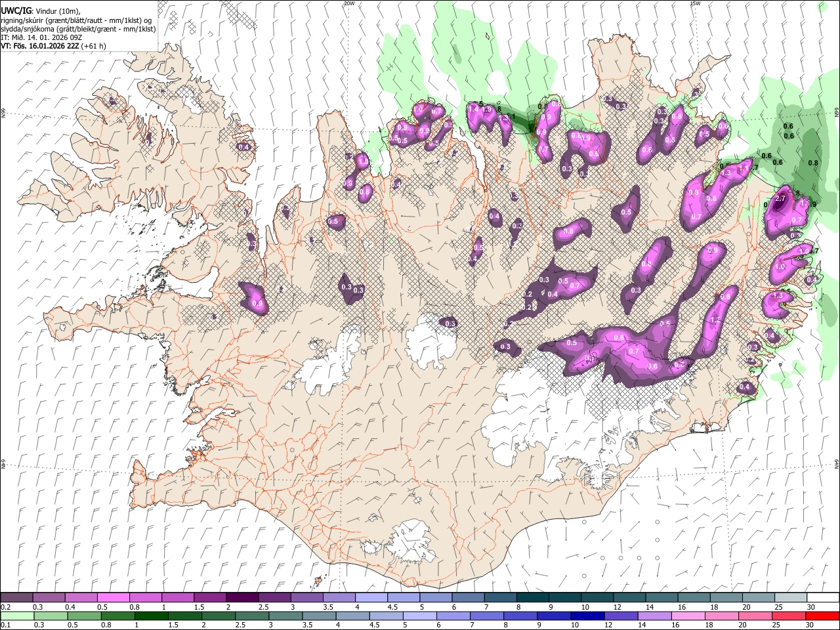Click the '0.1' label in the bottom legend row
Image resolution: width=840 pixels, height=630 pixels.
coord(5,625)
